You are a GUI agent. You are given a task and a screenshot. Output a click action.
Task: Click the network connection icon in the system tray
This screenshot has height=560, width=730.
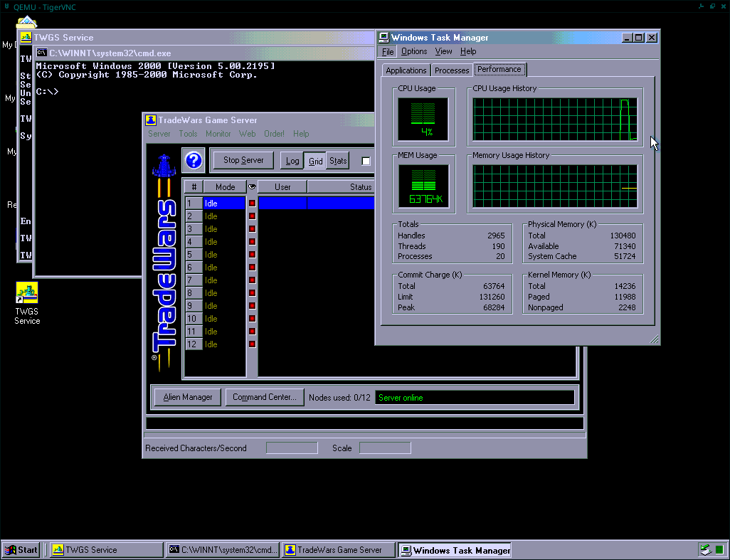click(x=705, y=550)
